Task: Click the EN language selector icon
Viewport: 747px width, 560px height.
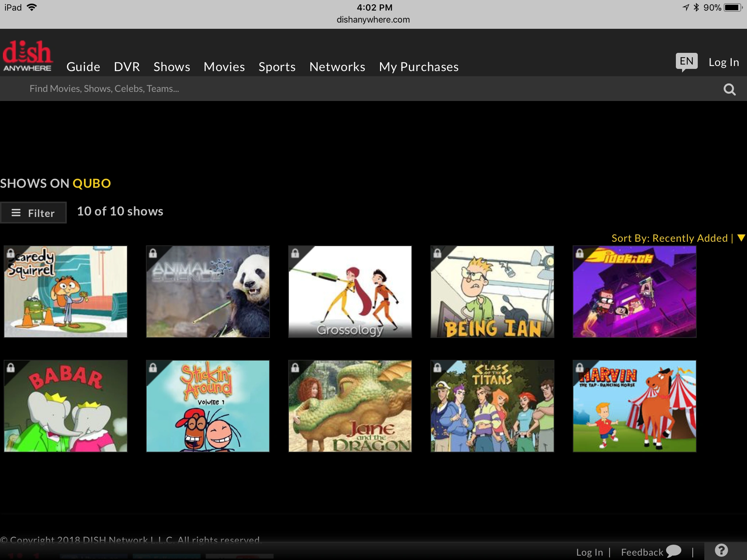Action: pyautogui.click(x=686, y=61)
